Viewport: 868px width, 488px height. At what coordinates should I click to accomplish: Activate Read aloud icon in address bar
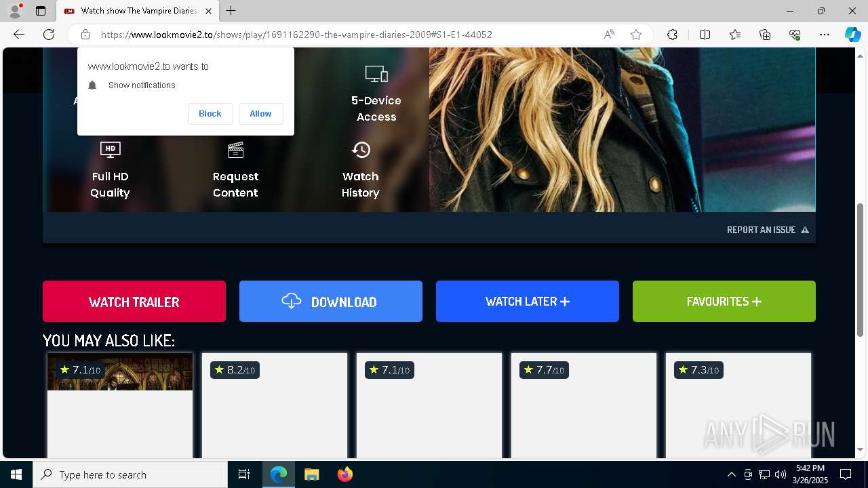609,35
